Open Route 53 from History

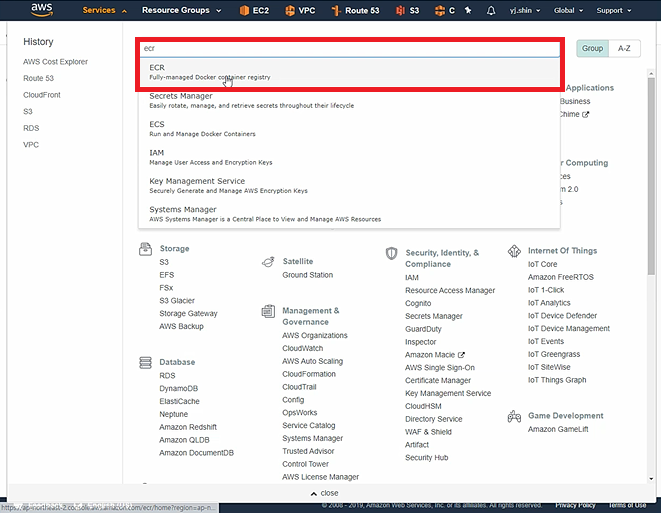(38, 78)
